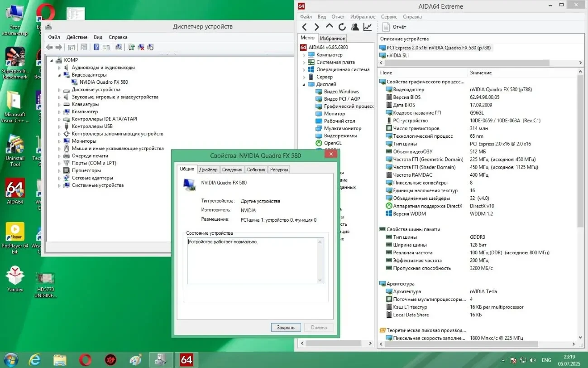Click the user profile icon in AIDA64 toolbar
The height and width of the screenshot is (368, 588).
click(x=355, y=27)
